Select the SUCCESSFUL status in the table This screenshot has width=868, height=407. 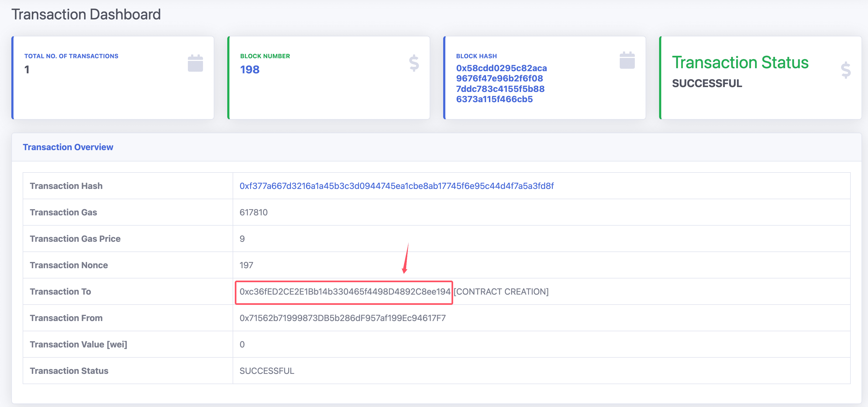point(267,371)
